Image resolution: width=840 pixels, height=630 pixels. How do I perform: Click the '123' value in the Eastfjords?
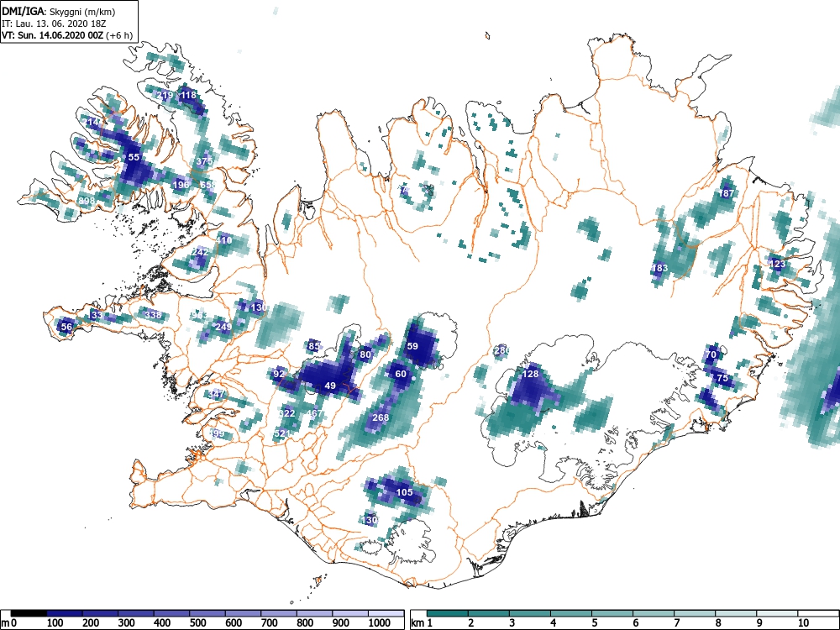click(777, 264)
